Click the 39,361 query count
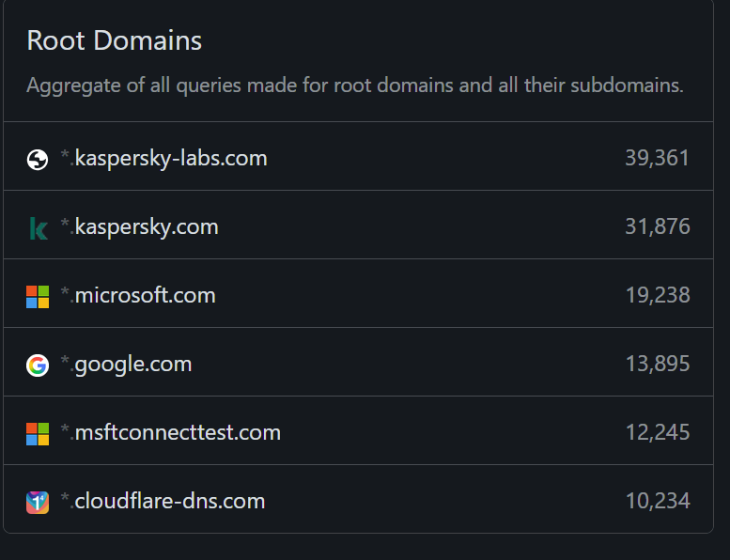This screenshot has height=560, width=730. (x=657, y=158)
